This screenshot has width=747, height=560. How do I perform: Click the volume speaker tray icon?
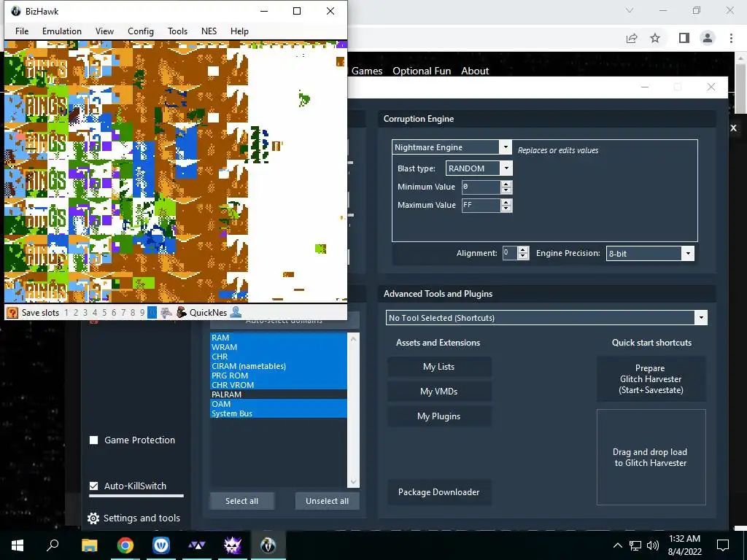[x=653, y=545]
